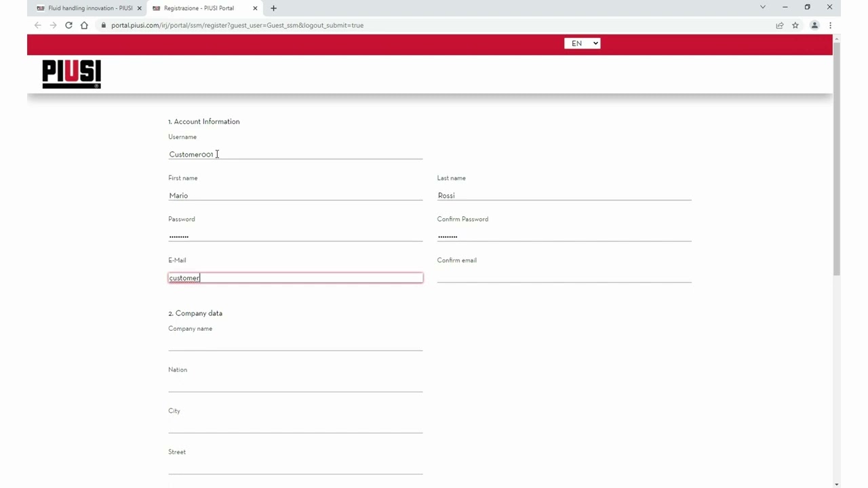Select the Registrazione - PIUSI Portal tab
Screen dimensions: 868x488
204,8
